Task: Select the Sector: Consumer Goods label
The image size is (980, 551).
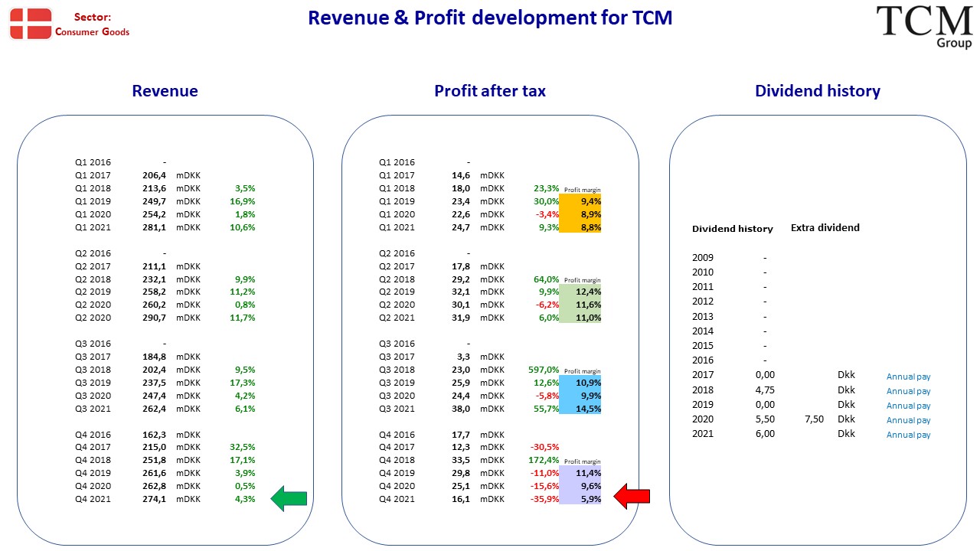Action: click(93, 24)
